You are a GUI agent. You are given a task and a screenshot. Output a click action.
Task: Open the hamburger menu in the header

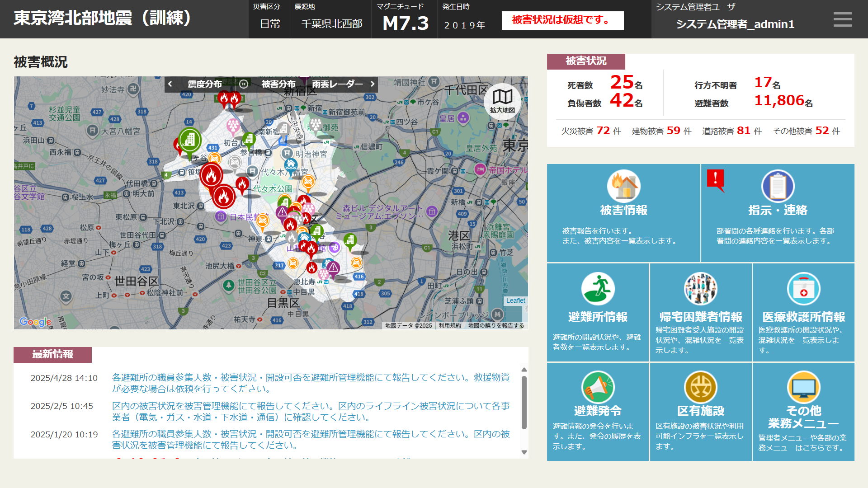pyautogui.click(x=842, y=19)
